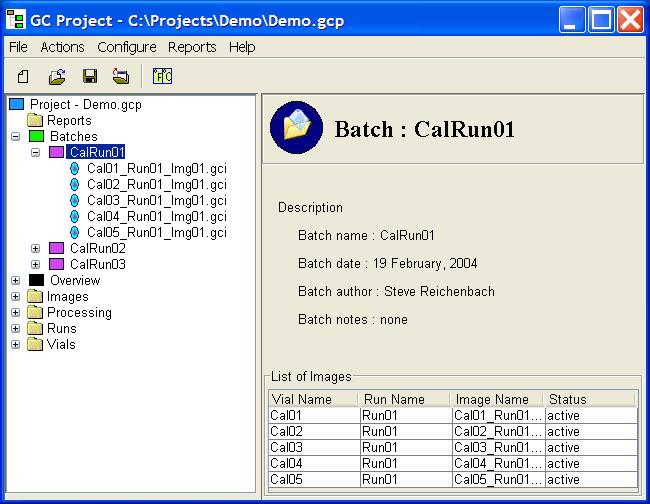Click the blue Project - Demo.gcp icon

pyautogui.click(x=16, y=104)
